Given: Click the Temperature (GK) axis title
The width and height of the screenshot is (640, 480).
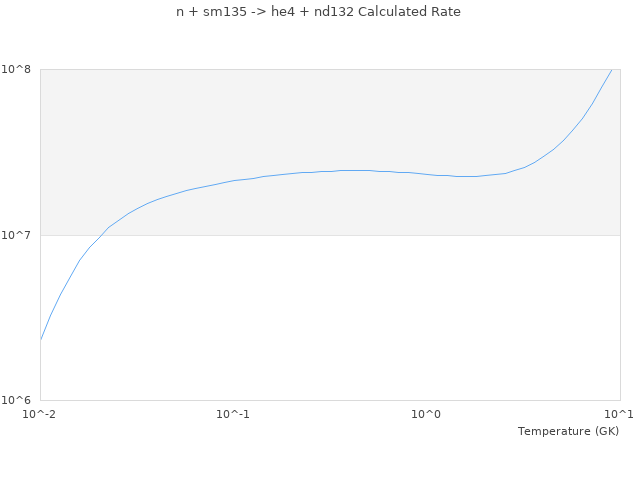Looking at the screenshot, I should click(568, 431).
